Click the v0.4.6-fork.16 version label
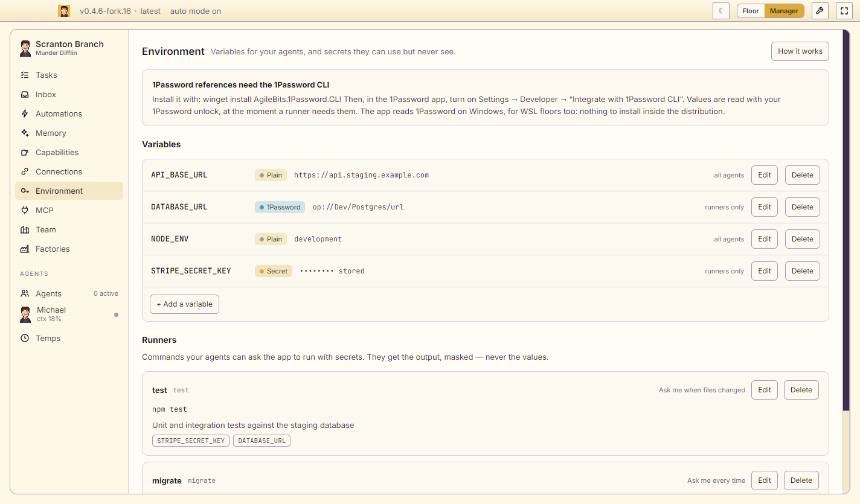The width and height of the screenshot is (860, 504). click(x=106, y=11)
